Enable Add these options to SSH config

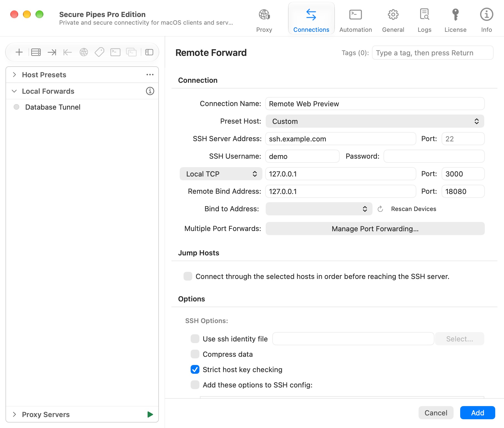click(195, 385)
